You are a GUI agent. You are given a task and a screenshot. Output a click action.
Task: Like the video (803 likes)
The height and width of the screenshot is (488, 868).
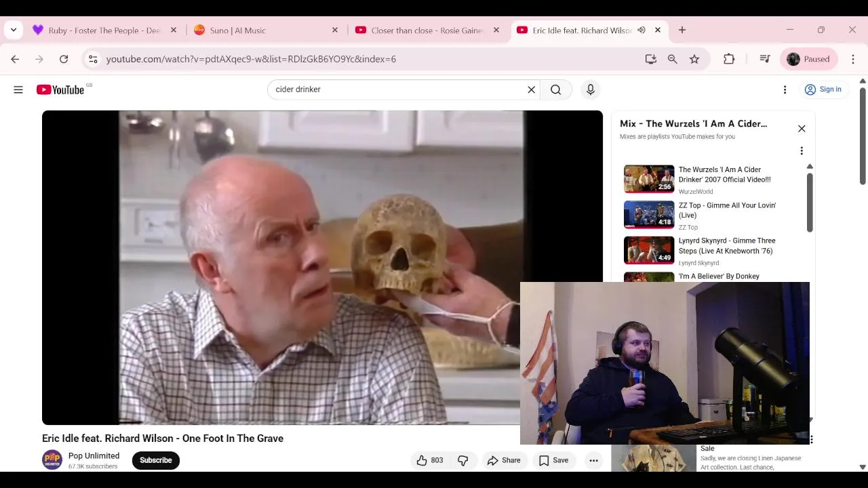[430, 460]
